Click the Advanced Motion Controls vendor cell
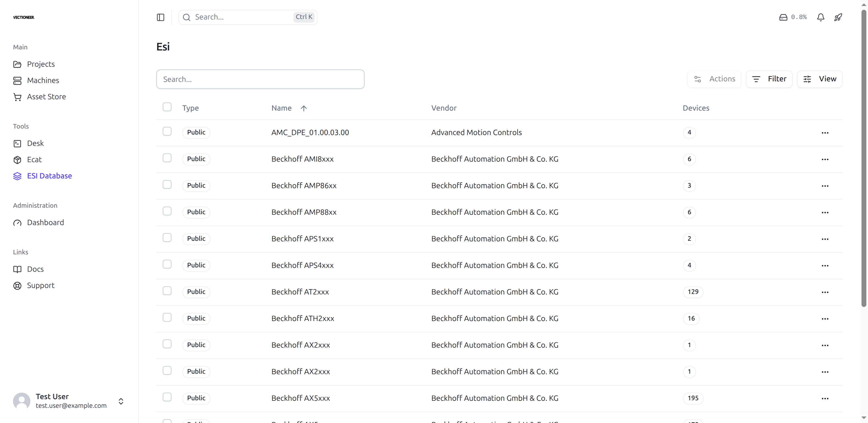The image size is (868, 423). click(x=477, y=133)
